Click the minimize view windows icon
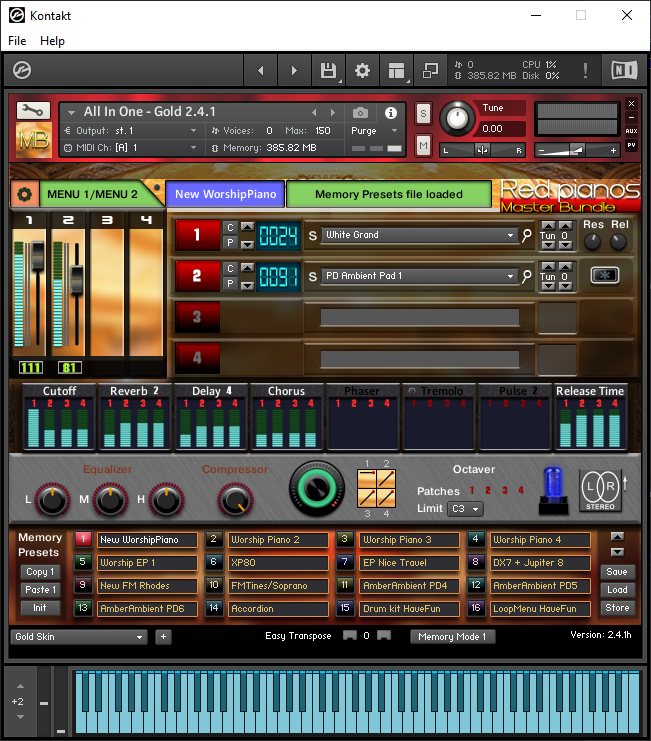This screenshot has height=741, width=651. [430, 70]
